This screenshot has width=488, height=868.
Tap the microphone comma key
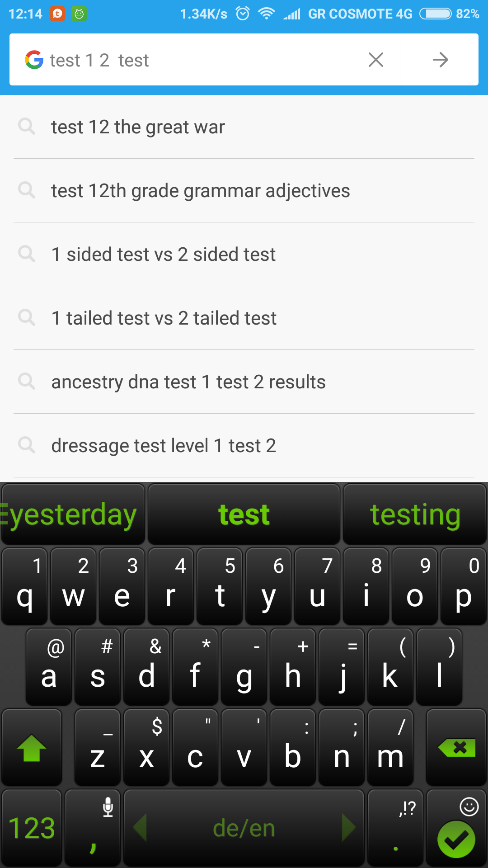pyautogui.click(x=93, y=827)
